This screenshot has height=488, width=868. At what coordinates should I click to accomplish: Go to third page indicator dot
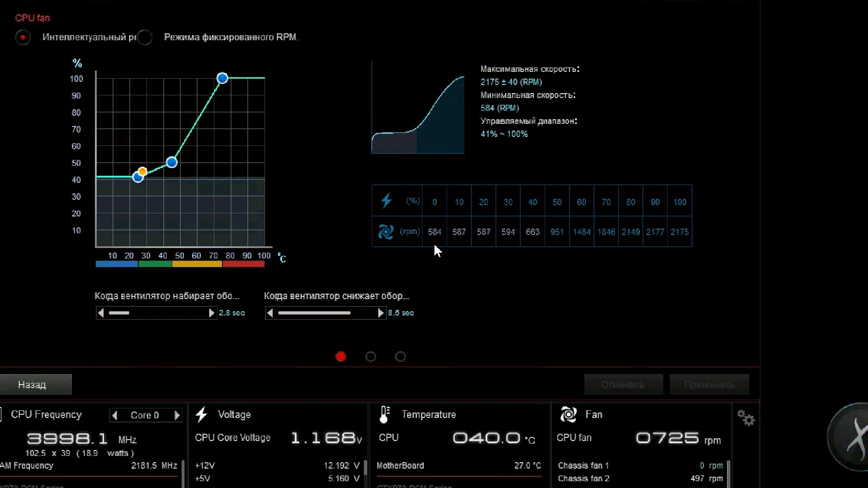pyautogui.click(x=401, y=357)
